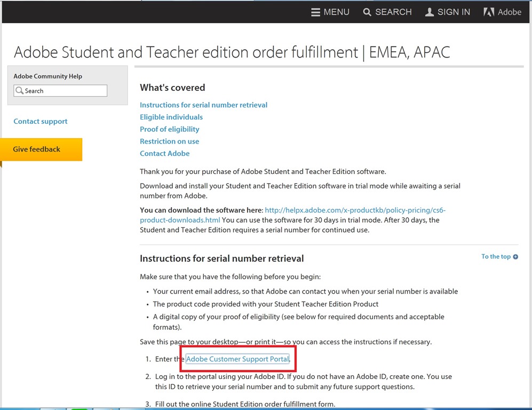Click the Give feedback button
The image size is (532, 410).
[x=41, y=149]
